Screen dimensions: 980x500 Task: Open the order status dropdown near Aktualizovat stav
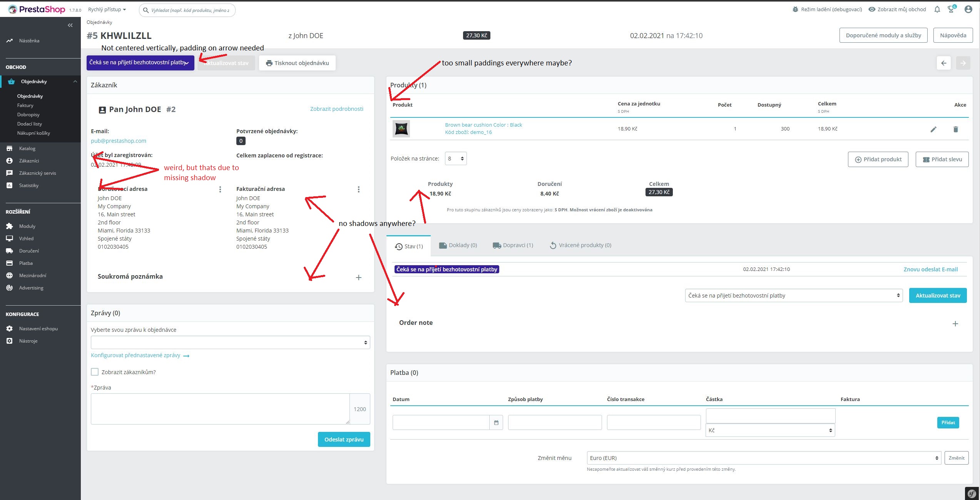click(793, 295)
